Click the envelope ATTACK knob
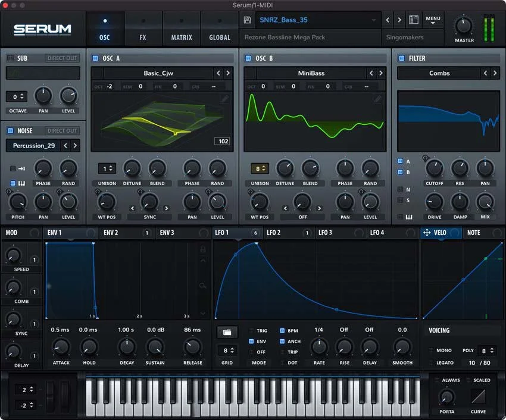Screen dimensions: 506x420 click(61, 347)
